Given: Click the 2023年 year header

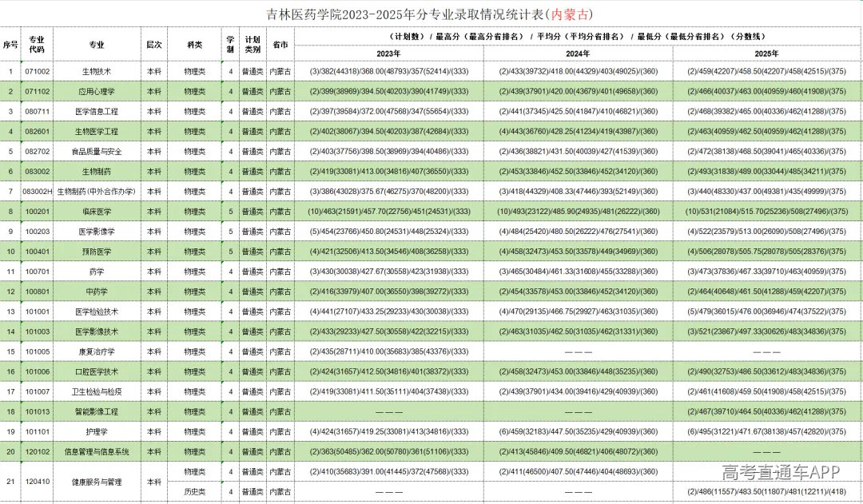Looking at the screenshot, I should 388,54.
